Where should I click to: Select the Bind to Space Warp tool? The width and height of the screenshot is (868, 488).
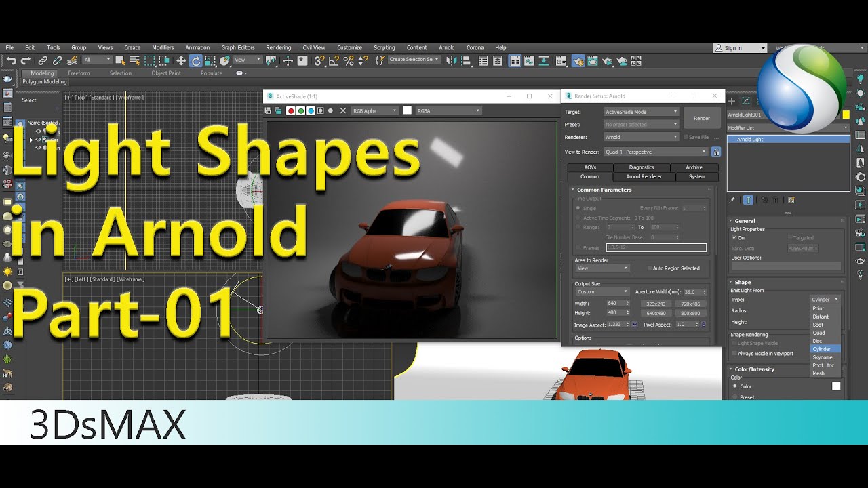pos(71,61)
